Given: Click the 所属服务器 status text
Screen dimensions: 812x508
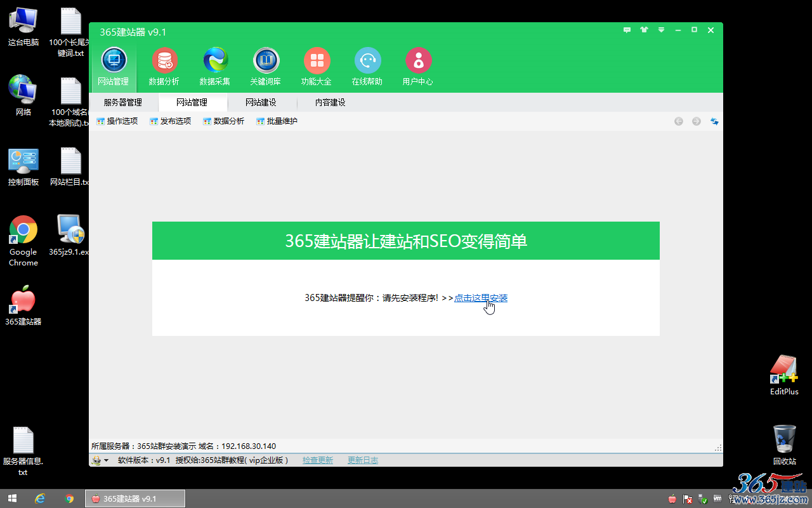Looking at the screenshot, I should (184, 446).
